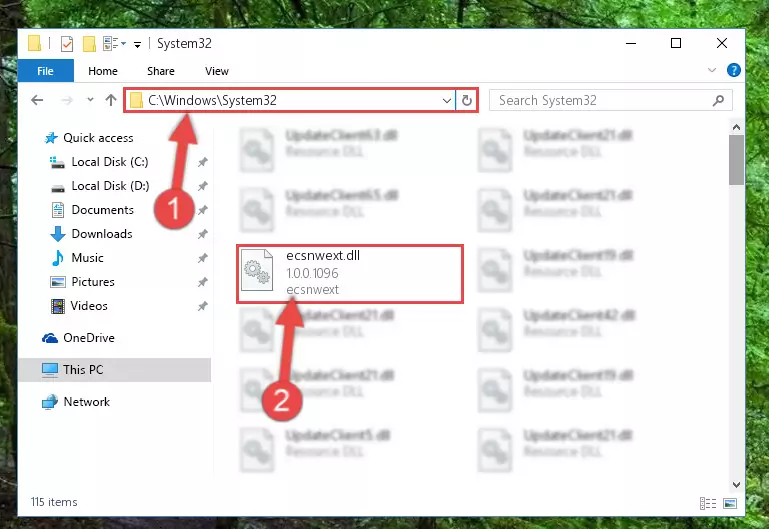This screenshot has width=769, height=529.
Task: Go forward with the right arrow button
Action: 67,101
